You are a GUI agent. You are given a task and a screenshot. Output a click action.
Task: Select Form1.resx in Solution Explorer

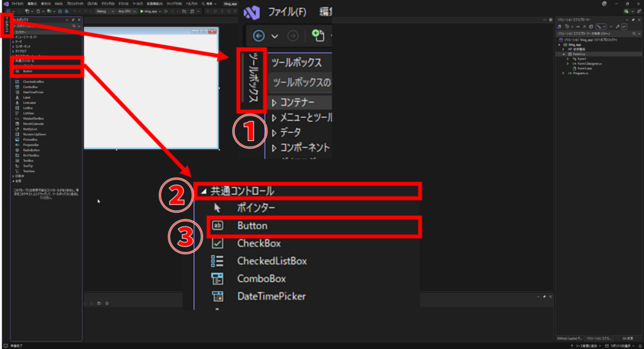point(584,69)
